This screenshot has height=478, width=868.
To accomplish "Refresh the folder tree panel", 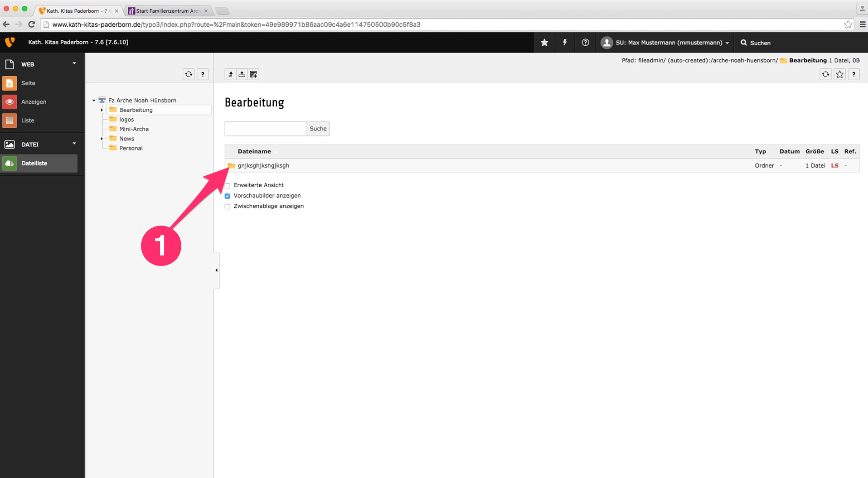I will point(189,74).
